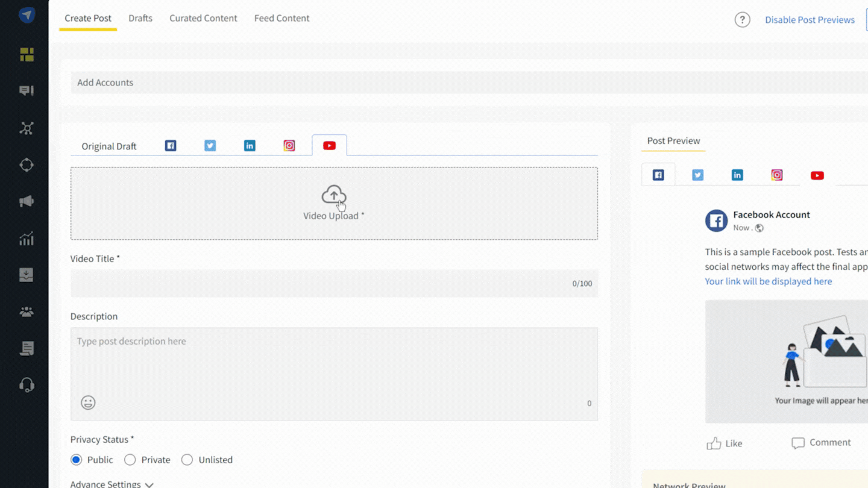Open the Add Accounts selector
The height and width of the screenshot is (488, 868).
point(105,83)
